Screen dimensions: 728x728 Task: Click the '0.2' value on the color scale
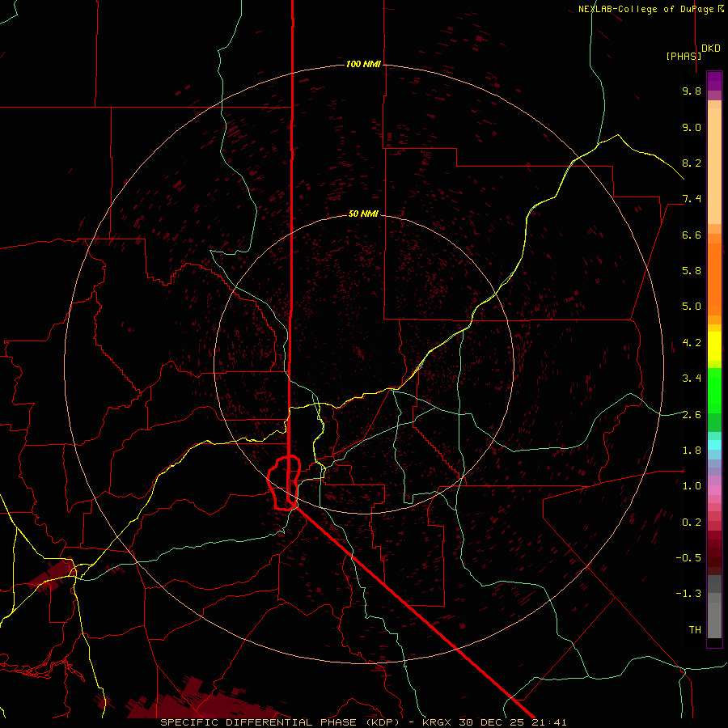(x=692, y=523)
